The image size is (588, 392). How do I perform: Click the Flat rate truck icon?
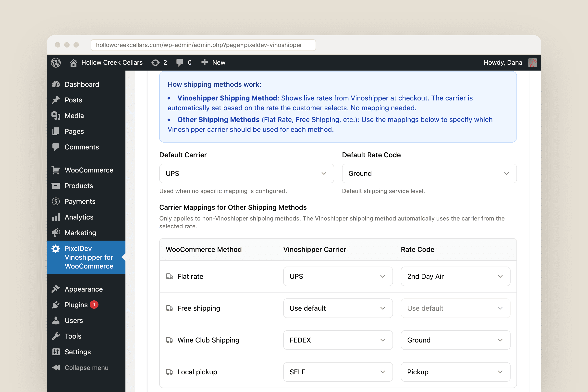170,276
